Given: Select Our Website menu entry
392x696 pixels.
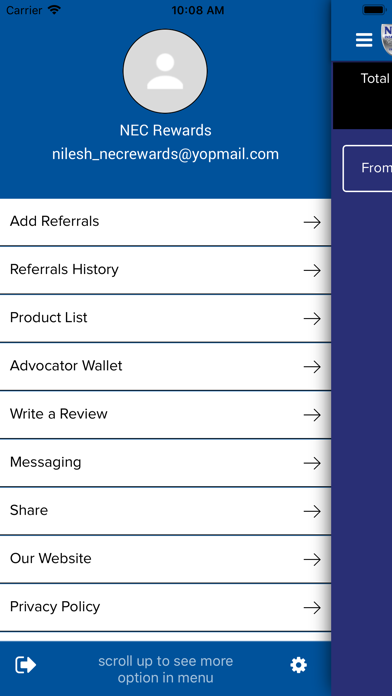Looking at the screenshot, I should [165, 559].
